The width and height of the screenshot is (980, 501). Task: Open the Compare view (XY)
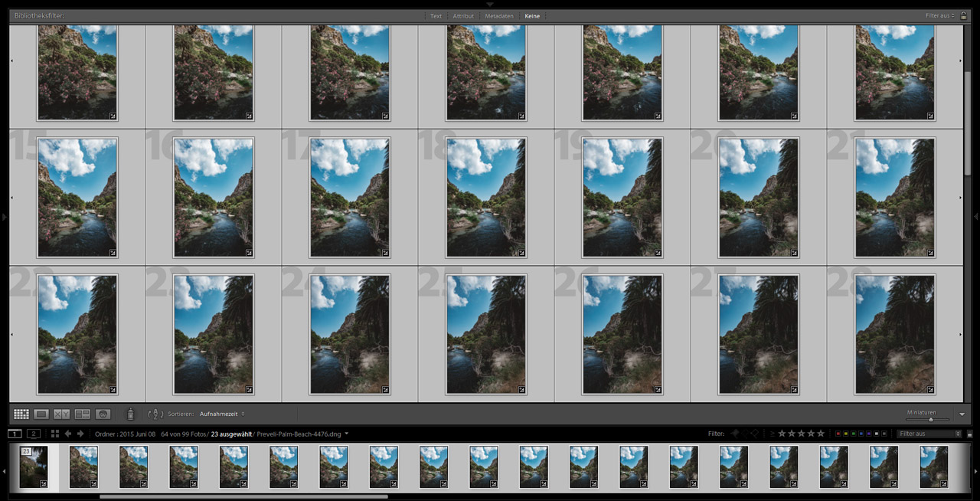(x=62, y=414)
